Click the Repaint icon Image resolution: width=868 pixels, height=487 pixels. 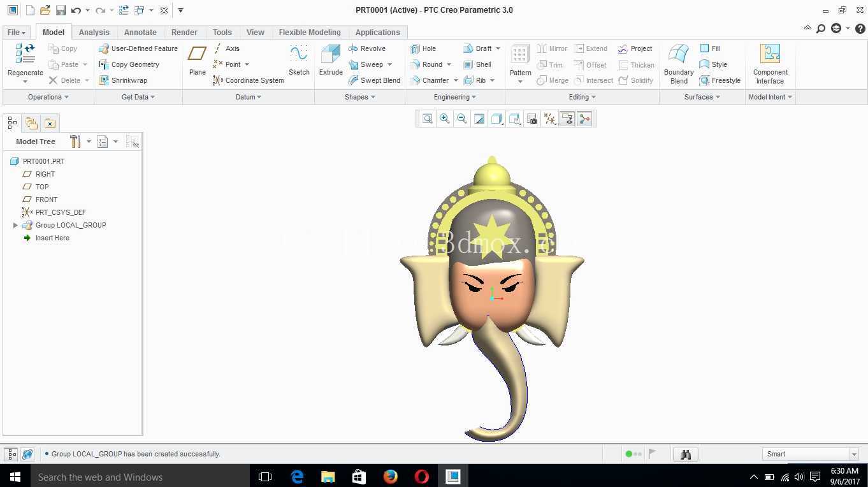point(479,119)
